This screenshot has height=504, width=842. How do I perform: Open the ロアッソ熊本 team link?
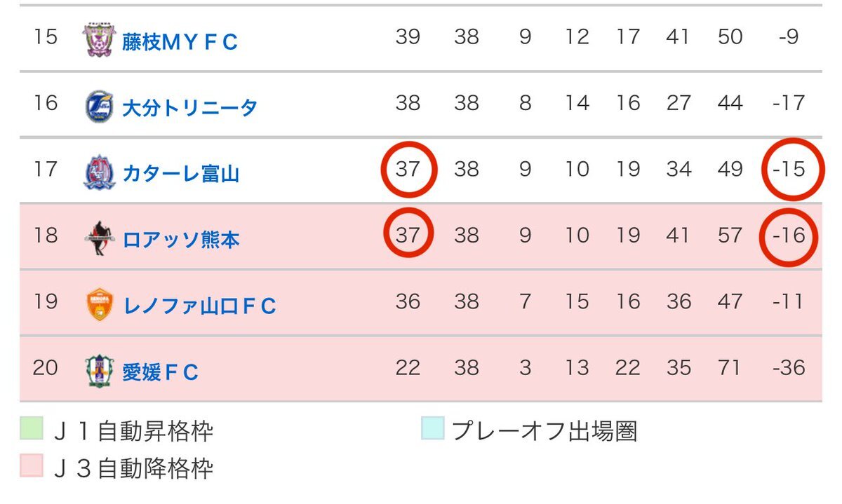point(180,240)
